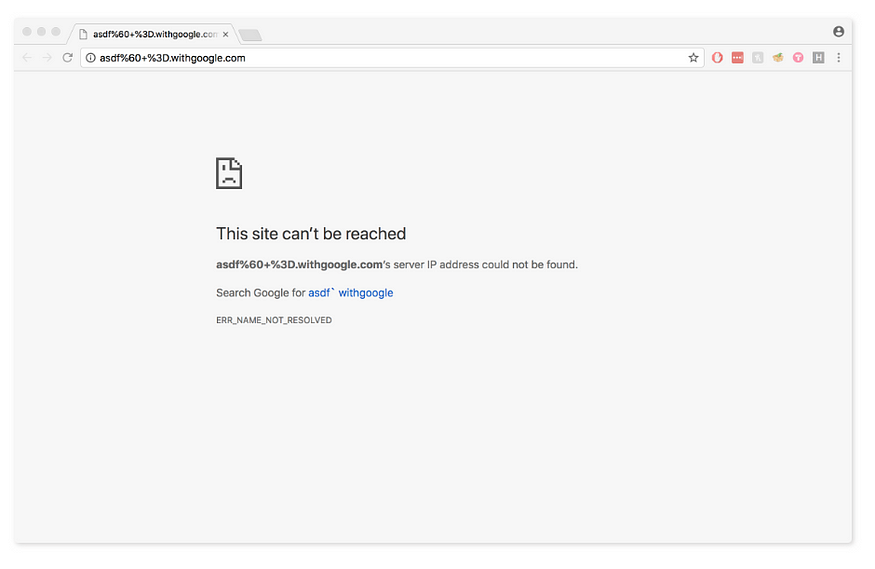875x569 pixels.
Task: Click the 'This site can't be reached' heading
Action: pos(311,234)
